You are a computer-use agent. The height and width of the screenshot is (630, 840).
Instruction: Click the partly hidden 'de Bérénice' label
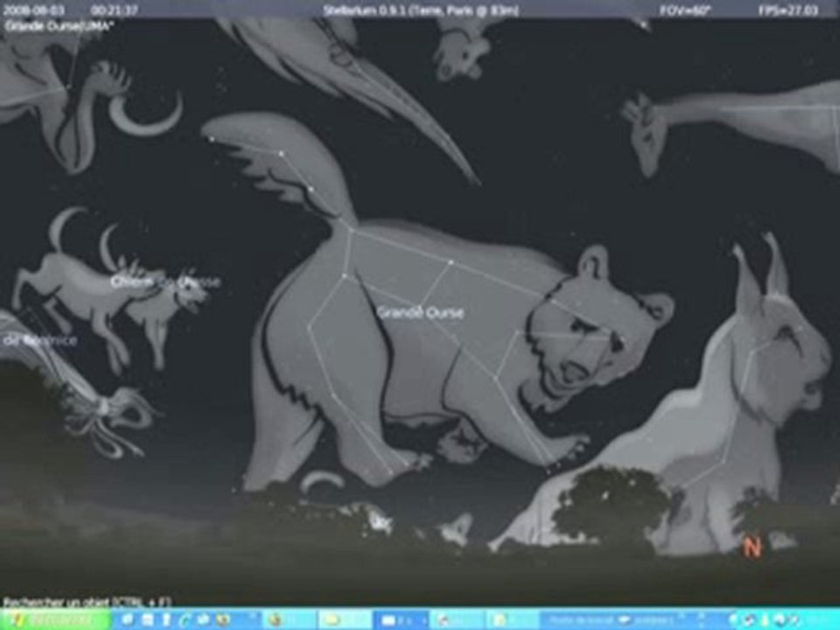39,340
